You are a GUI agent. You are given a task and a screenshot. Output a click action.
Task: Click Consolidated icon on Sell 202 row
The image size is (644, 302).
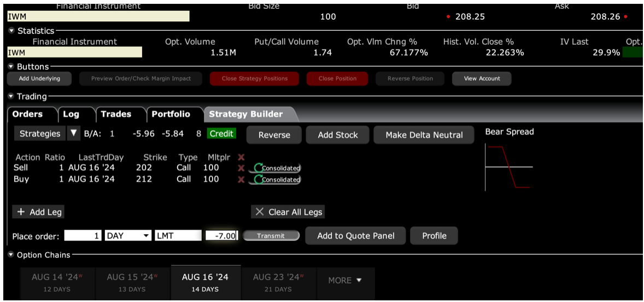point(275,167)
